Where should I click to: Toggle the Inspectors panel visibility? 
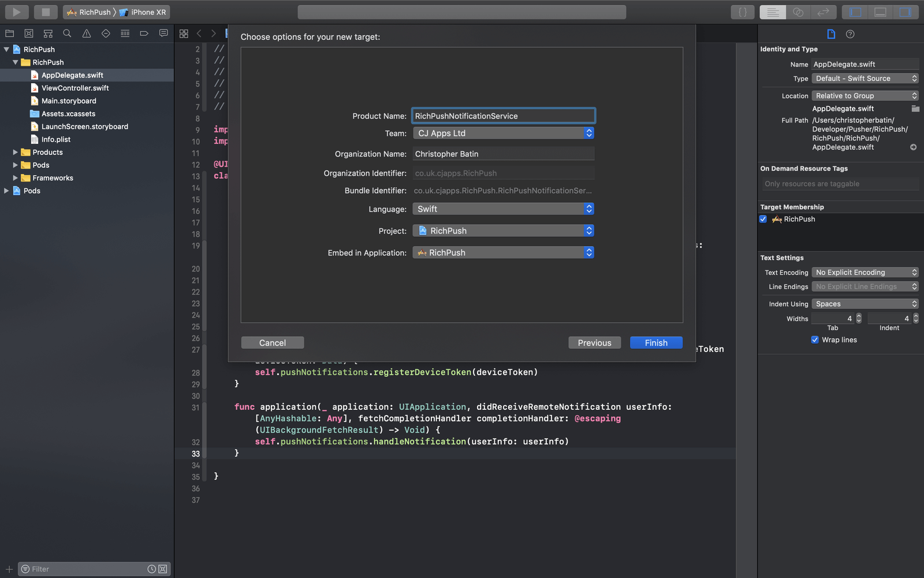click(905, 12)
